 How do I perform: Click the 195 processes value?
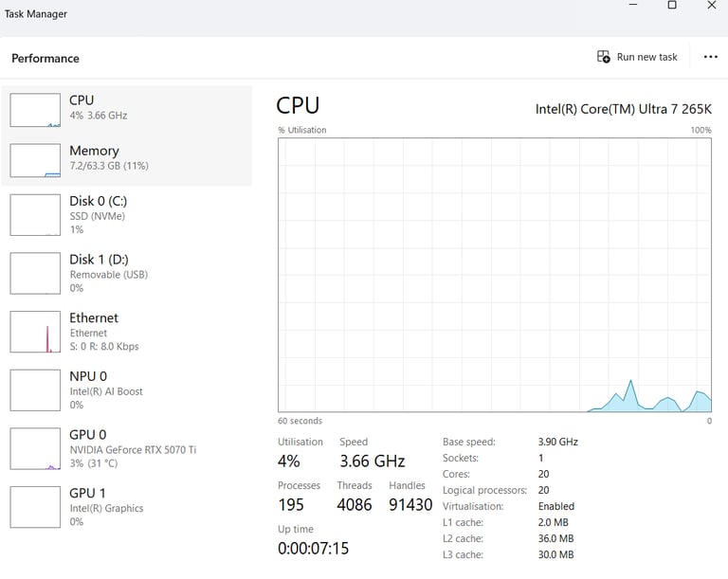291,505
